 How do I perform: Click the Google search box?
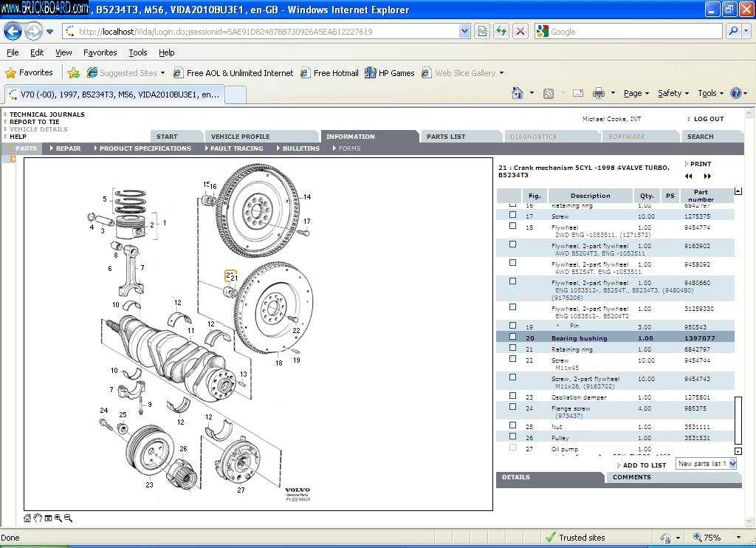(x=635, y=32)
